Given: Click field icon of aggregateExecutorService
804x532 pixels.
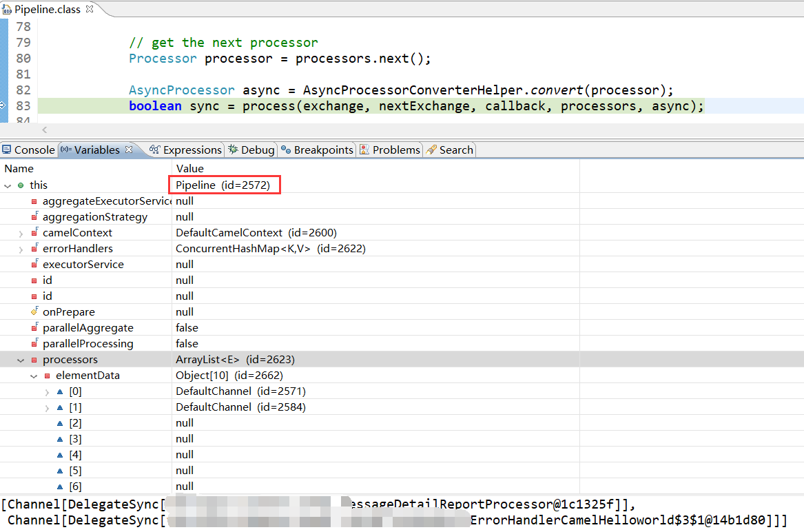Looking at the screenshot, I should (34, 201).
